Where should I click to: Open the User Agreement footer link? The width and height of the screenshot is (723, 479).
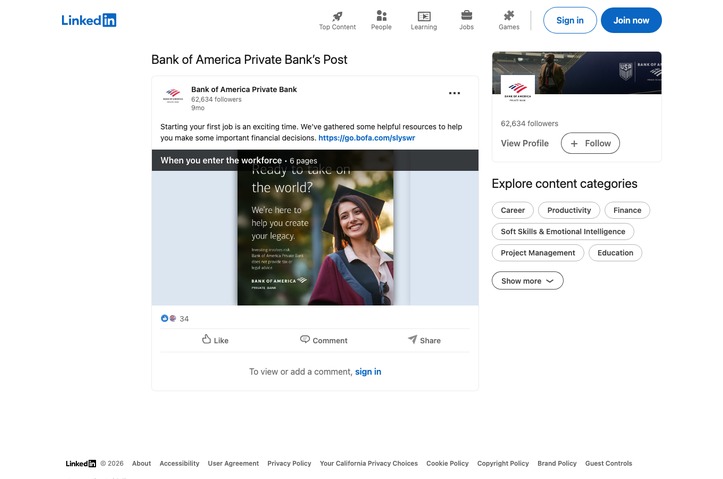point(233,463)
